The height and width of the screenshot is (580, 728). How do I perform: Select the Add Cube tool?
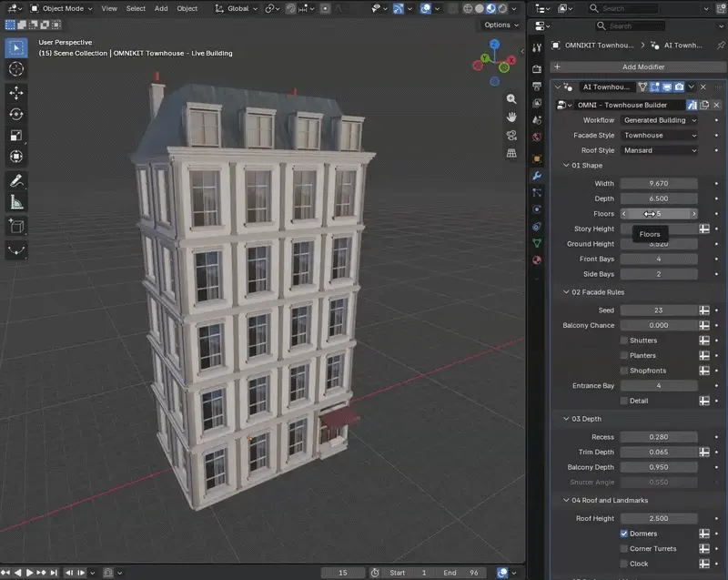[x=16, y=226]
